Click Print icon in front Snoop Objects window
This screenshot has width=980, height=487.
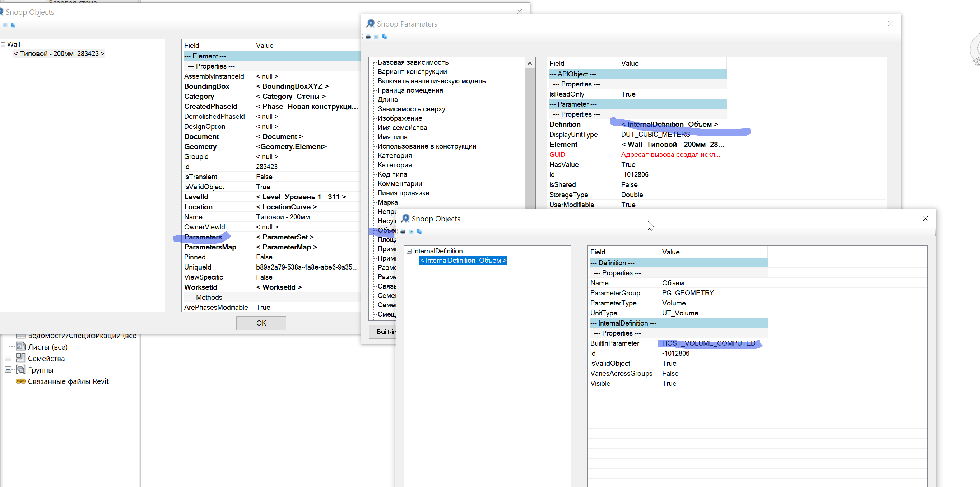[x=403, y=231]
